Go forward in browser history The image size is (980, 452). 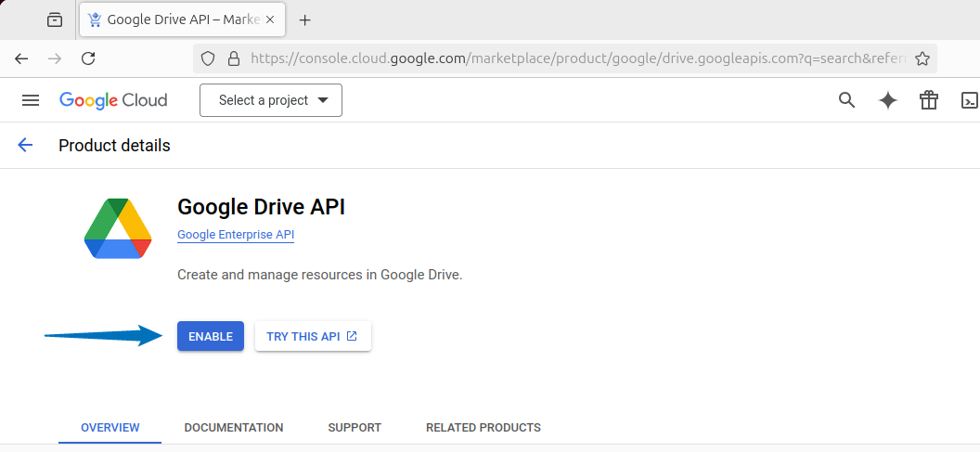pyautogui.click(x=55, y=58)
